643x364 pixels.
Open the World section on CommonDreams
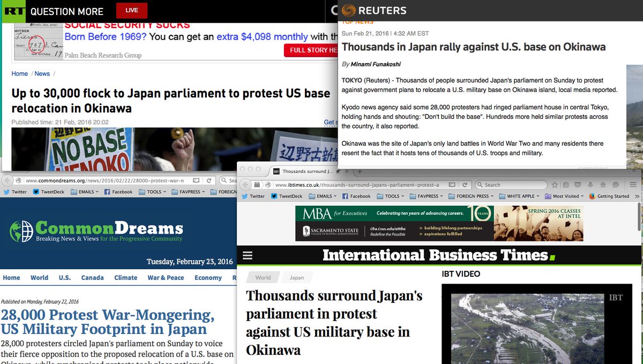pos(39,278)
